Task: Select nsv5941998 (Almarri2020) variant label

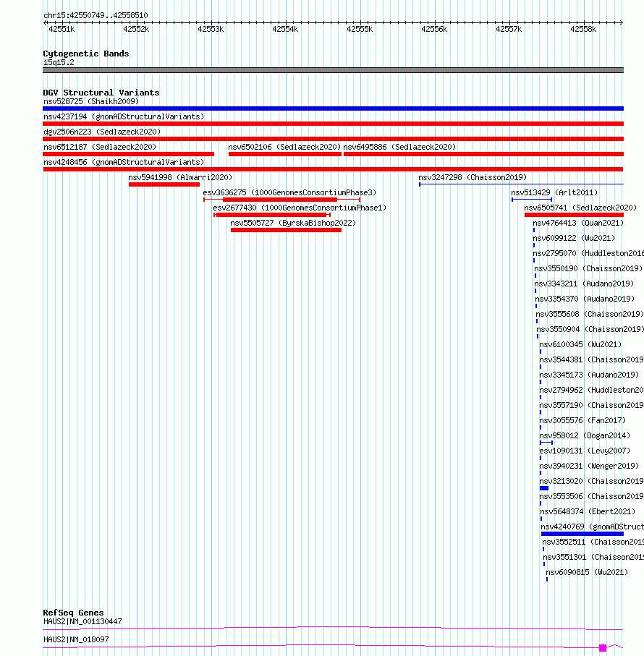Action: [x=180, y=177]
